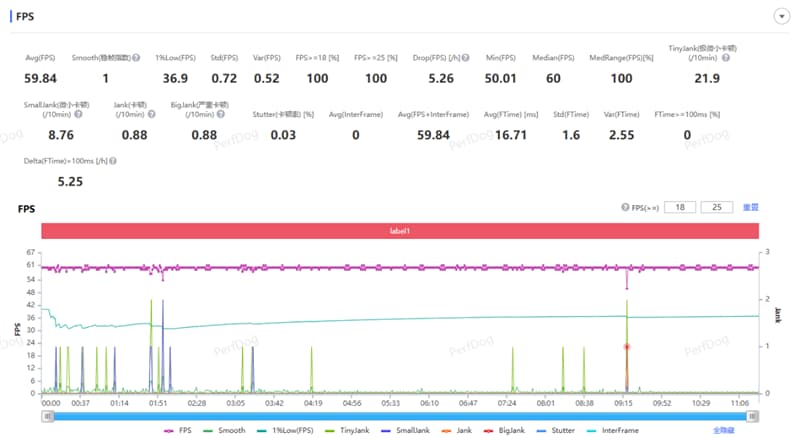Click help icon for BigJank (/10min)
This screenshot has width=800, height=438.
pos(220,114)
